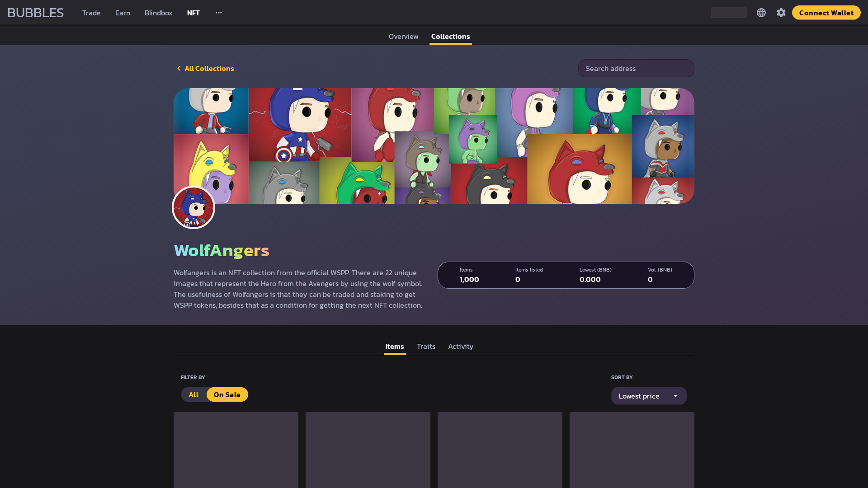Open the Trade menu
This screenshot has width=868, height=488.
click(x=91, y=13)
